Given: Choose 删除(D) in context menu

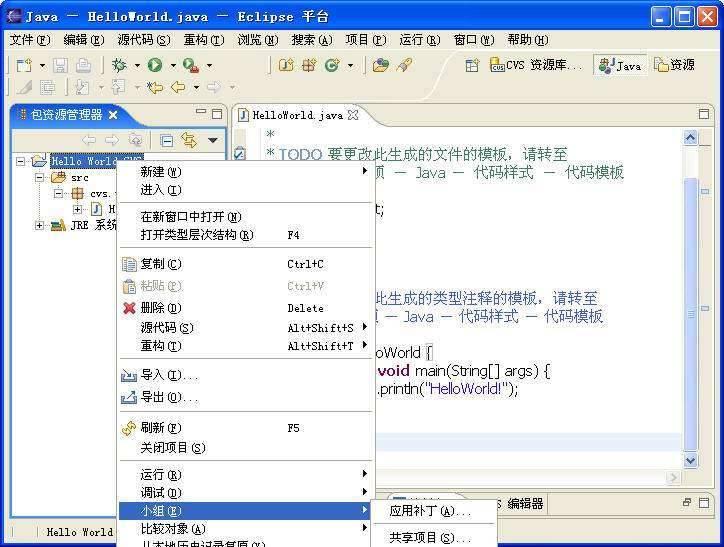Looking at the screenshot, I should click(246, 308).
